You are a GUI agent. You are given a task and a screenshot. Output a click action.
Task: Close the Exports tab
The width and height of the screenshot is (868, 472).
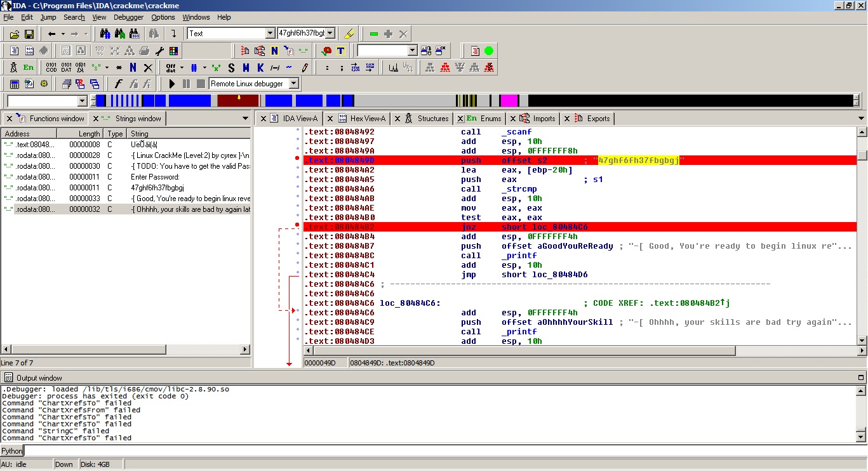click(567, 119)
